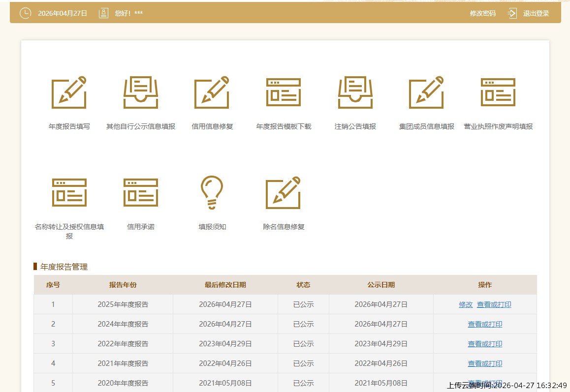Open 查看或打印 for 2024年度报告

(485, 324)
